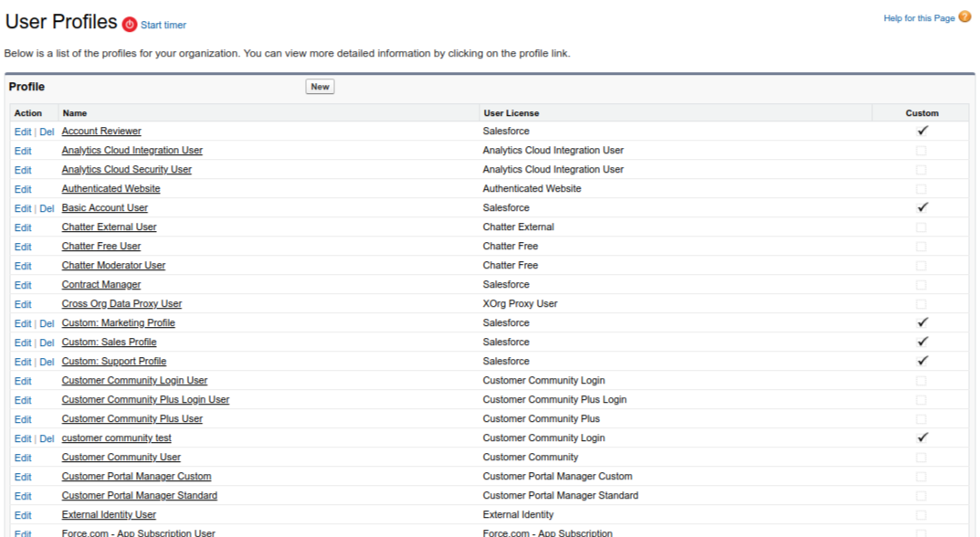The height and width of the screenshot is (537, 980).
Task: Click the Custom column header
Action: click(922, 113)
